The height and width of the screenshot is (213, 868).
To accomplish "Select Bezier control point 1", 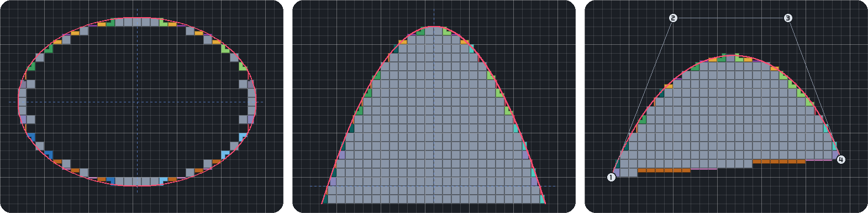I will [x=611, y=177].
